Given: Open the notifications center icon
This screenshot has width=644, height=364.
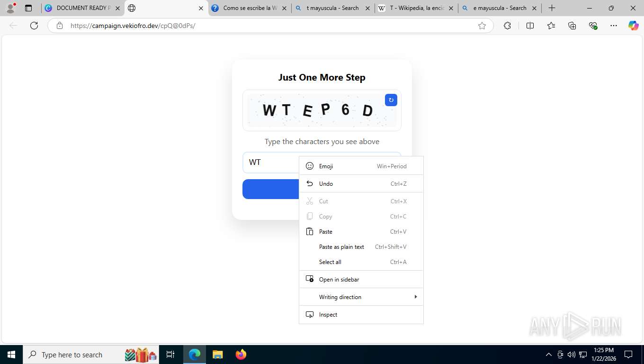Looking at the screenshot, I should point(628,355).
